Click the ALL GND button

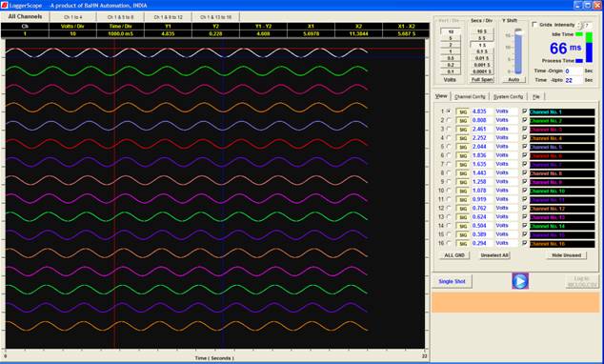tap(454, 255)
